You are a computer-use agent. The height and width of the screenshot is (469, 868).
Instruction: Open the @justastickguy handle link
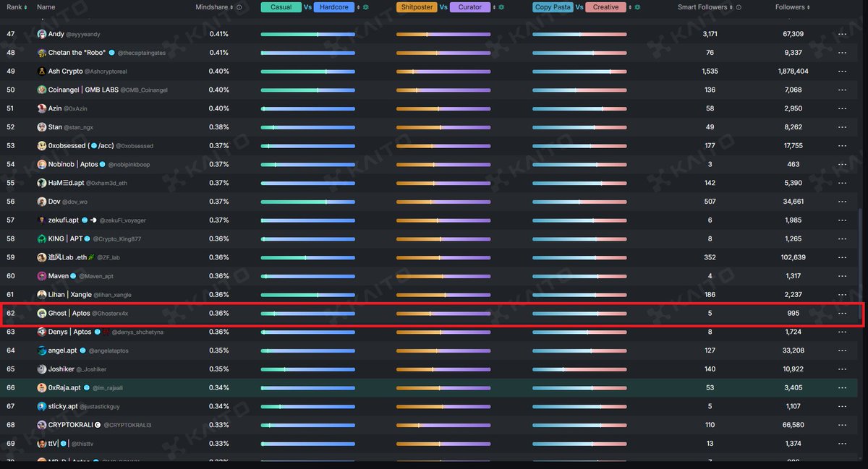pos(100,407)
